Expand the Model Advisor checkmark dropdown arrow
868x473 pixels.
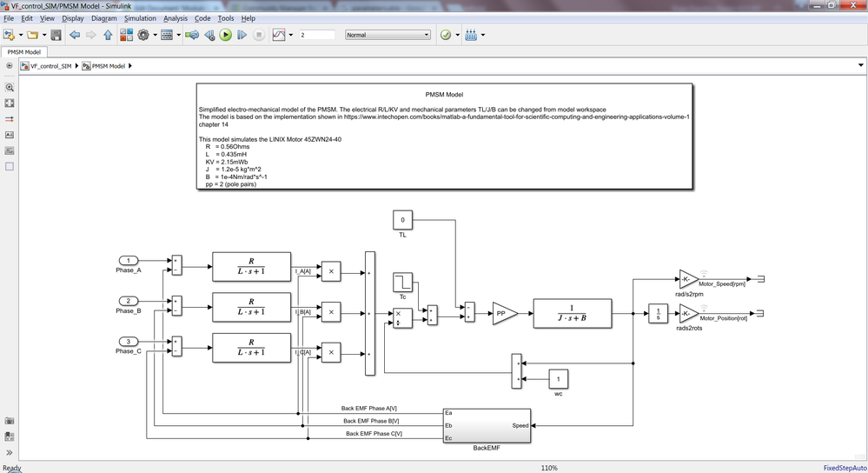(x=457, y=35)
